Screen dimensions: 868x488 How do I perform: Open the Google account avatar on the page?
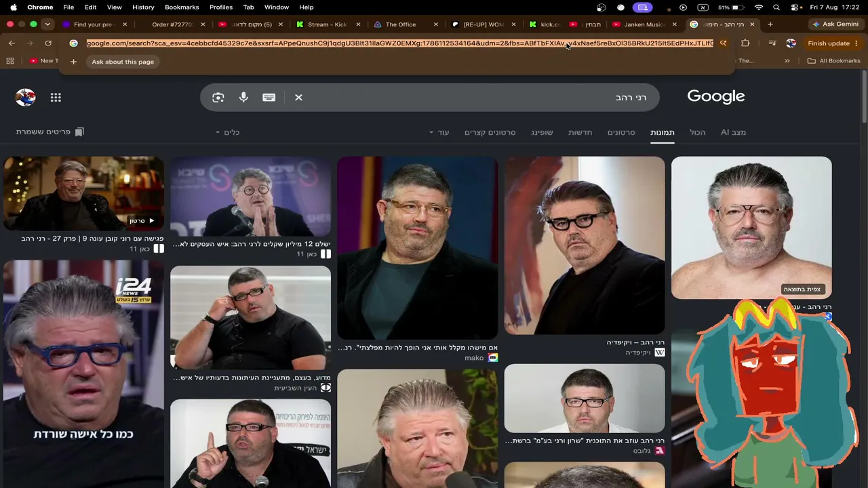coord(26,98)
